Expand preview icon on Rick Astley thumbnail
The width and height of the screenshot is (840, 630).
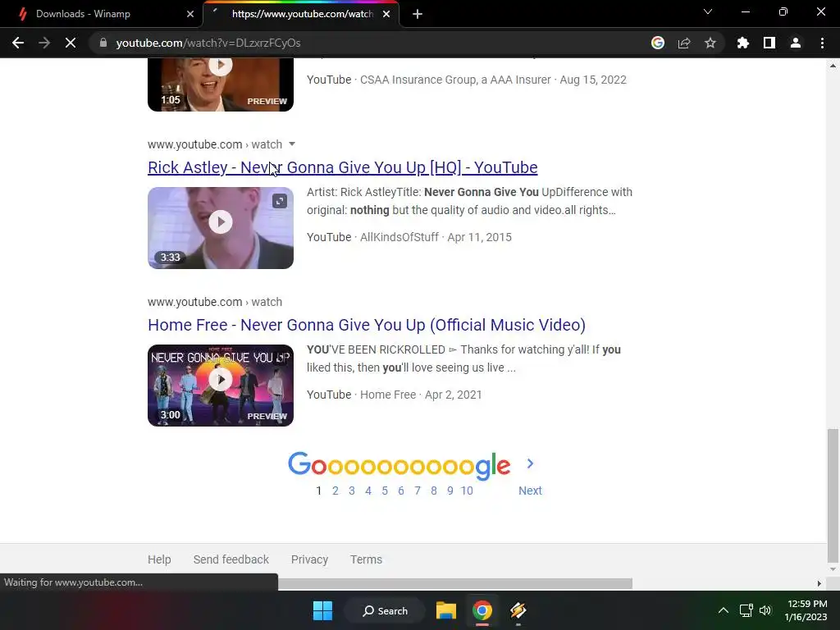pos(280,201)
